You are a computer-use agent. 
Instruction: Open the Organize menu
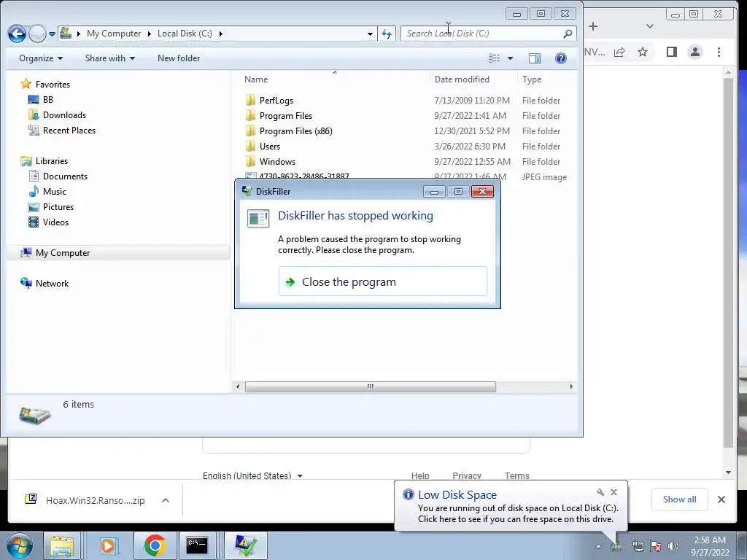tap(41, 58)
